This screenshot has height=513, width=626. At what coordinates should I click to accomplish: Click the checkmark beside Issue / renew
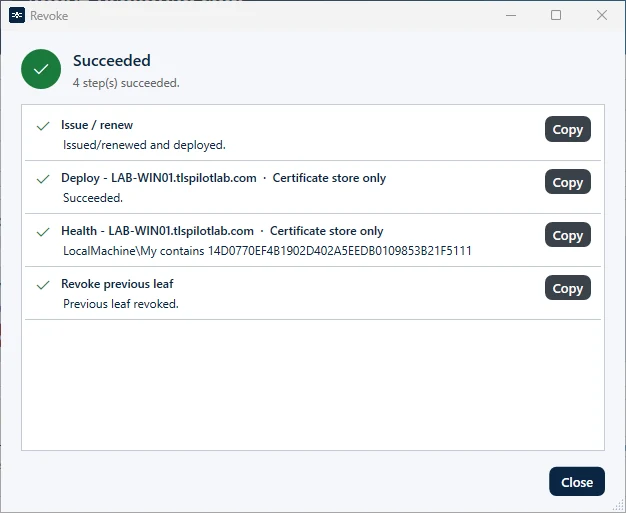(x=43, y=126)
